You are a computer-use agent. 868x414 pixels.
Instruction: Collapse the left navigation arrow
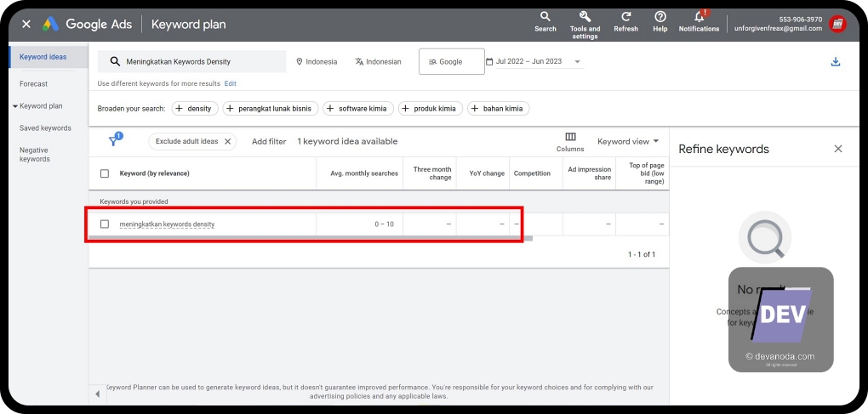coord(97,394)
